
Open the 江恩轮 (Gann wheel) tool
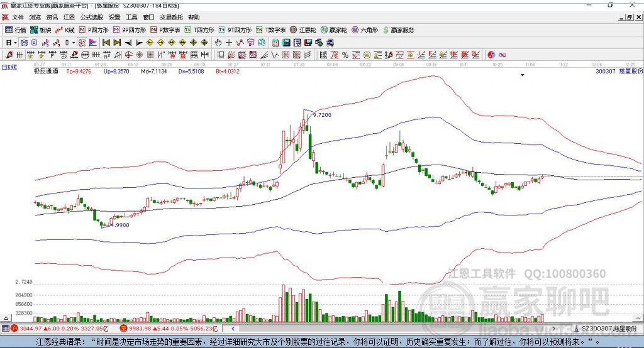(303, 30)
